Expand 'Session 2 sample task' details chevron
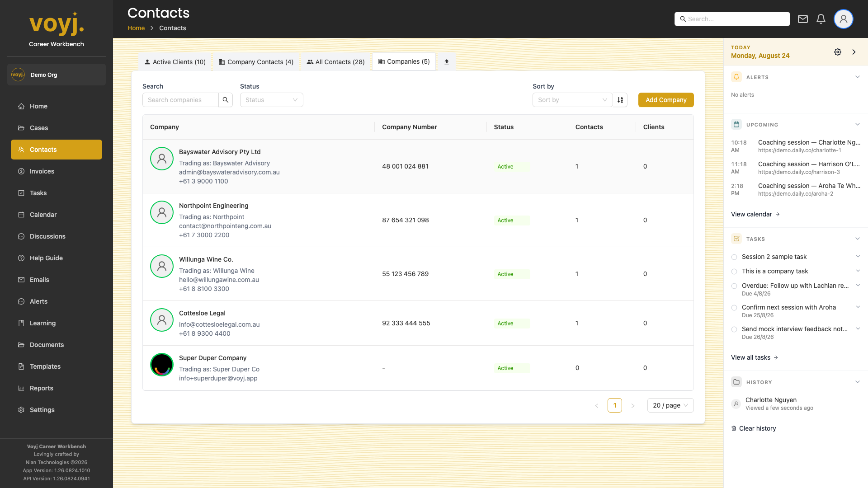This screenshot has height=488, width=868. [x=858, y=256]
